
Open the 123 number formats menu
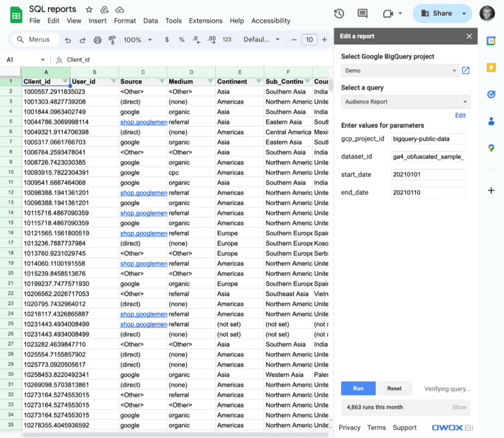(x=227, y=39)
